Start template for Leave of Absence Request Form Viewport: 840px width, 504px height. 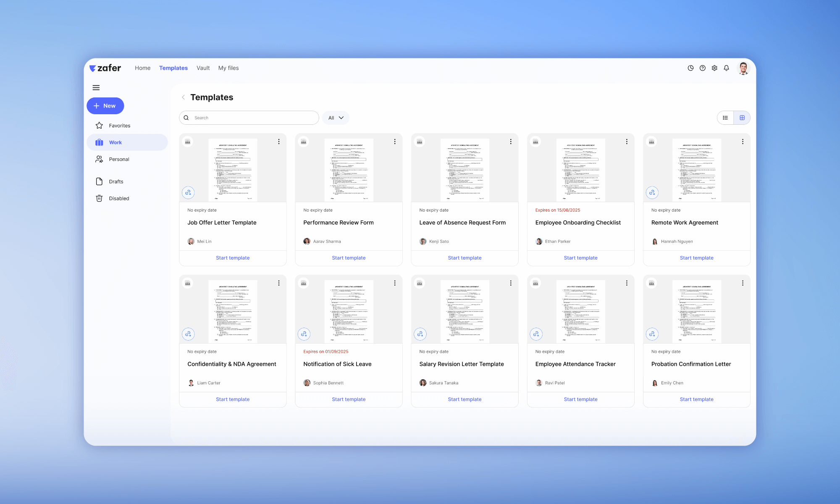(x=465, y=258)
